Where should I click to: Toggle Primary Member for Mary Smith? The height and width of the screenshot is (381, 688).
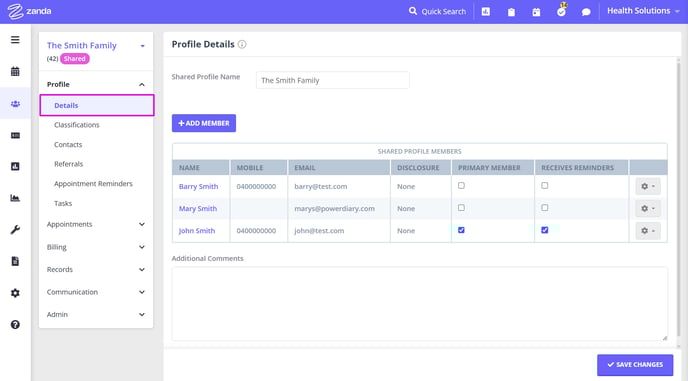pos(461,208)
